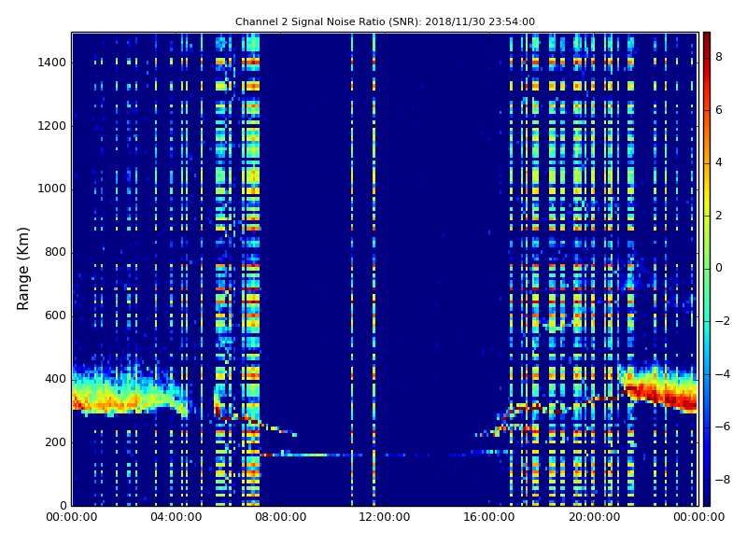Click the colorbar label 0
The height and width of the screenshot is (560, 747).
click(x=719, y=268)
